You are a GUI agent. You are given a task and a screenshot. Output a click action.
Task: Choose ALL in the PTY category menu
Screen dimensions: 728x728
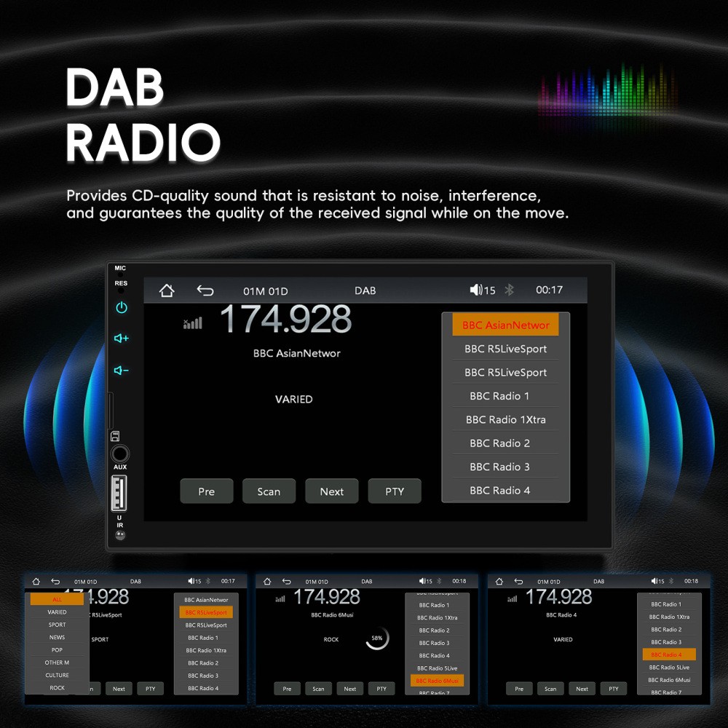57,599
